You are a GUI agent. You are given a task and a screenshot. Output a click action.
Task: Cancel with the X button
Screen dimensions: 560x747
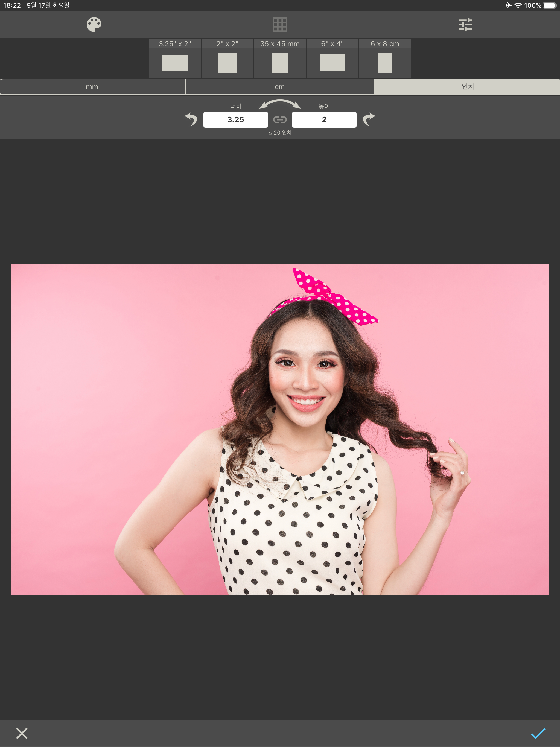pyautogui.click(x=22, y=733)
